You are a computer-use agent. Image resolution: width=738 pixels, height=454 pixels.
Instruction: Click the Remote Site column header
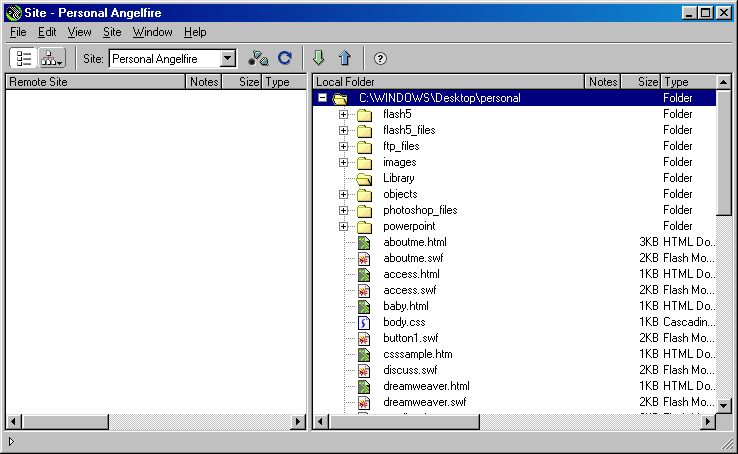click(x=95, y=82)
